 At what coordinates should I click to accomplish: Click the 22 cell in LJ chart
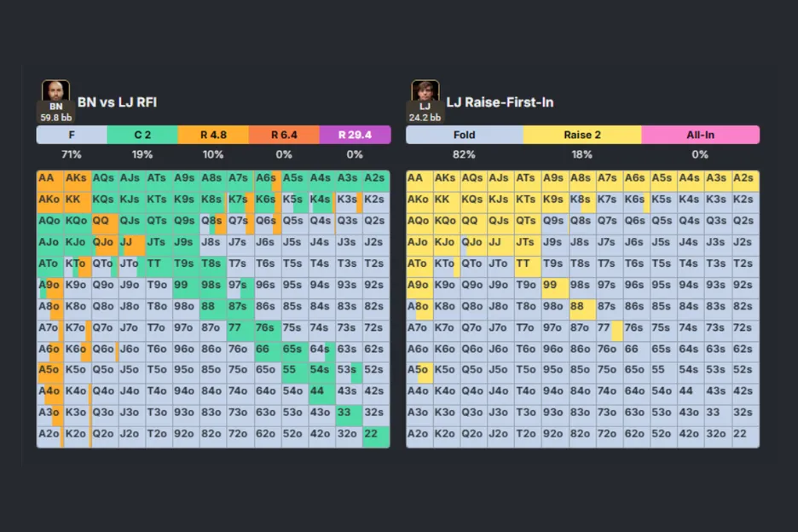tap(743, 433)
